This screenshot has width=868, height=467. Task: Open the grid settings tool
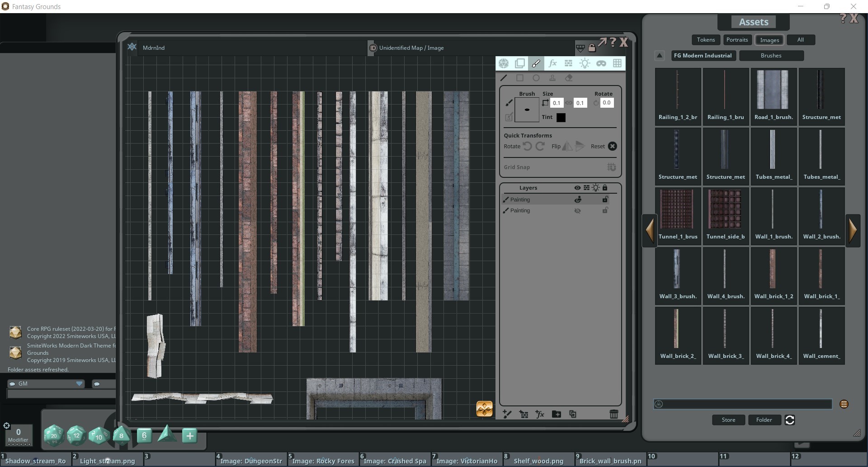click(618, 63)
